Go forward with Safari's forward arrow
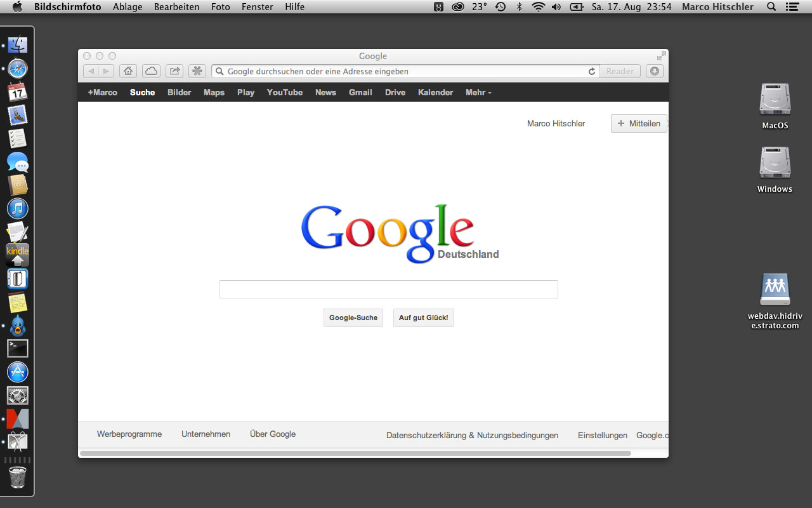This screenshot has width=812, height=508. [x=107, y=71]
